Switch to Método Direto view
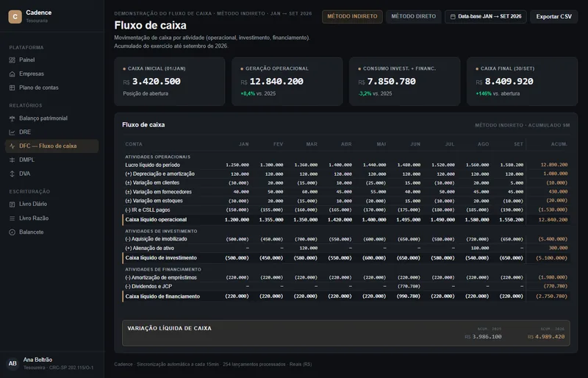Viewport: 588px width, 378px height. point(414,16)
